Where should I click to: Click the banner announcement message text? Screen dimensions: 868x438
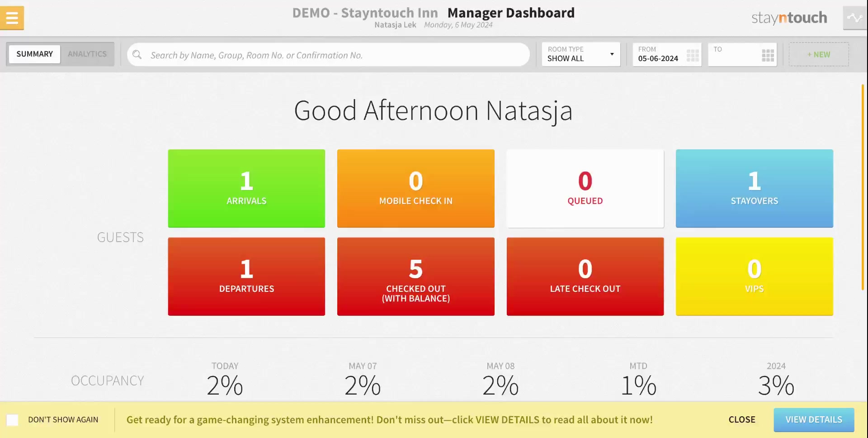[389, 419]
